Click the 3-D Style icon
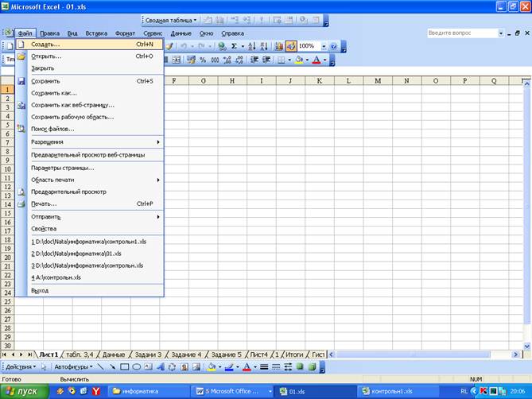This screenshot has width=532, height=399. 313,366
